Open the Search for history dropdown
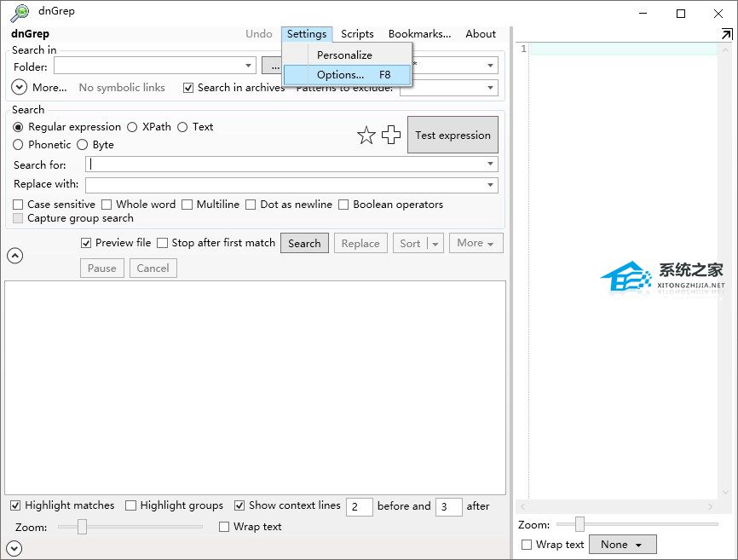Viewport: 738px width, 560px height. pos(491,165)
